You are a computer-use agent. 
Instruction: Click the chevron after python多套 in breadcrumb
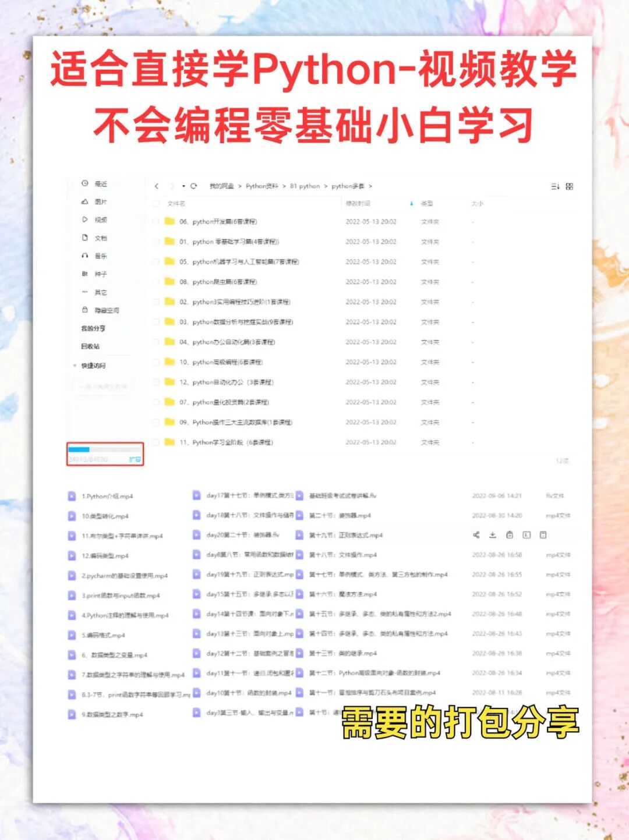[x=370, y=186]
